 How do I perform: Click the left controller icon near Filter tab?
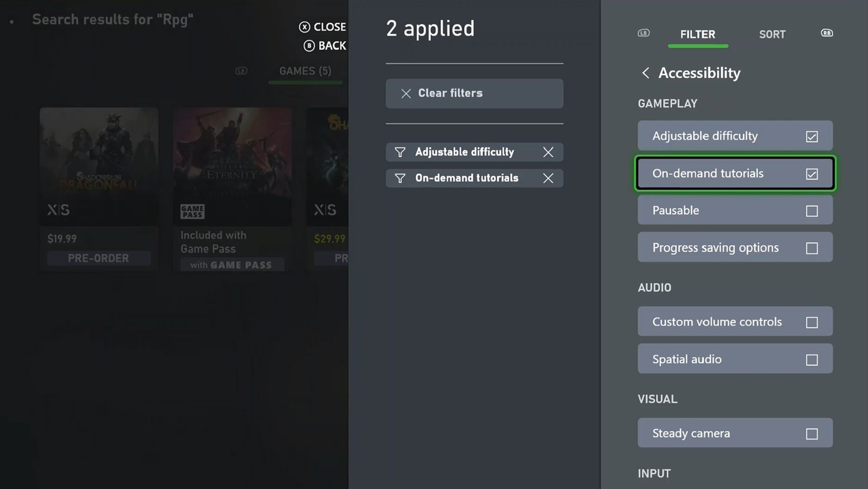click(643, 33)
